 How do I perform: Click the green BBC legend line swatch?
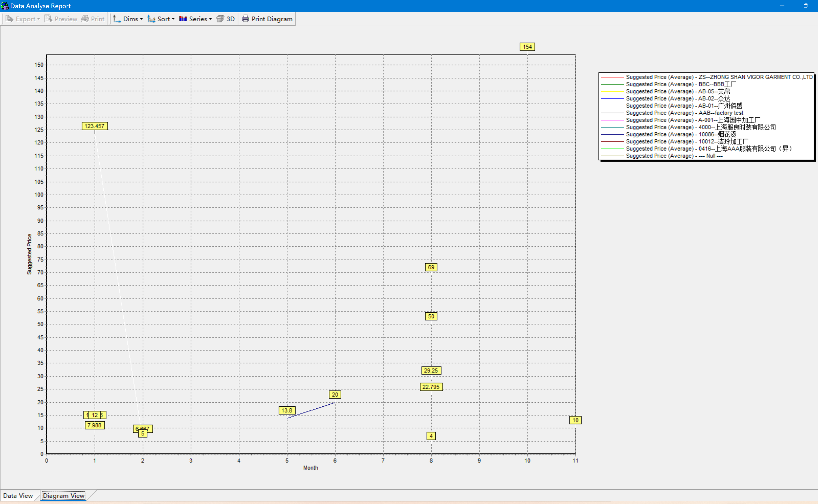(x=612, y=84)
